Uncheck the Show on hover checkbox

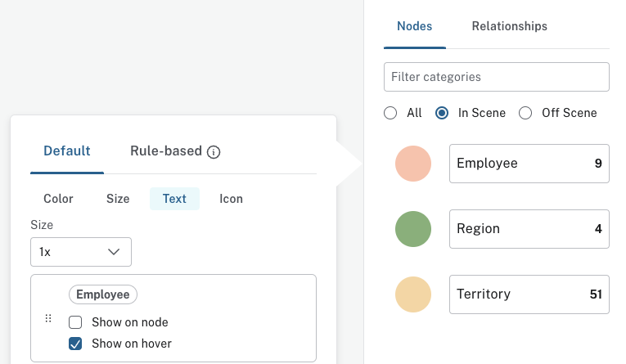click(75, 344)
